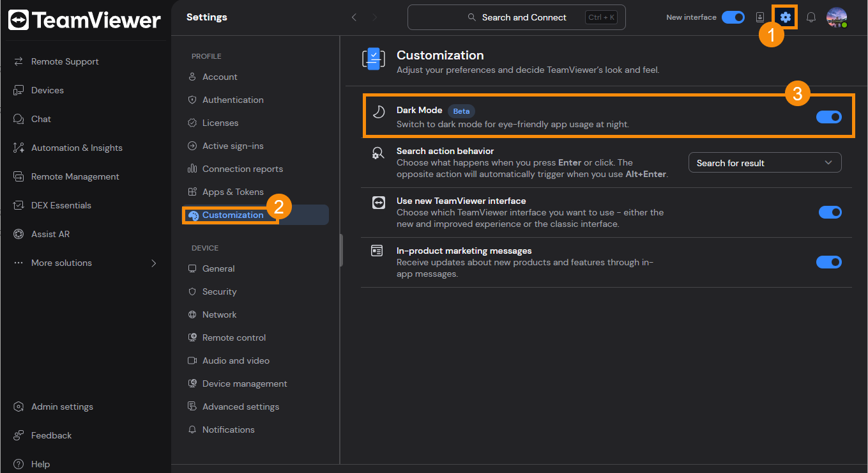Open Active sign-ins
Image resolution: width=868 pixels, height=473 pixels.
[232, 146]
